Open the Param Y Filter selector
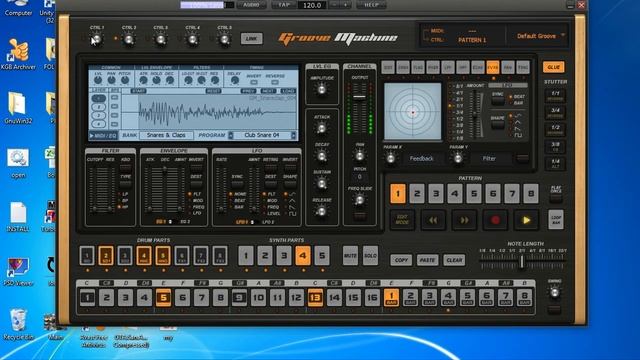640x360 pixels. pos(489,158)
